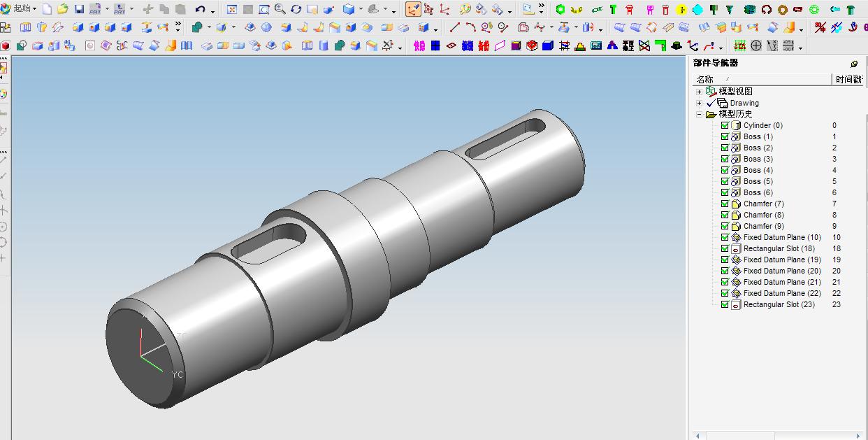Screen dimensions: 868x440
Task: Select the Rotate view tool
Action: [296, 9]
